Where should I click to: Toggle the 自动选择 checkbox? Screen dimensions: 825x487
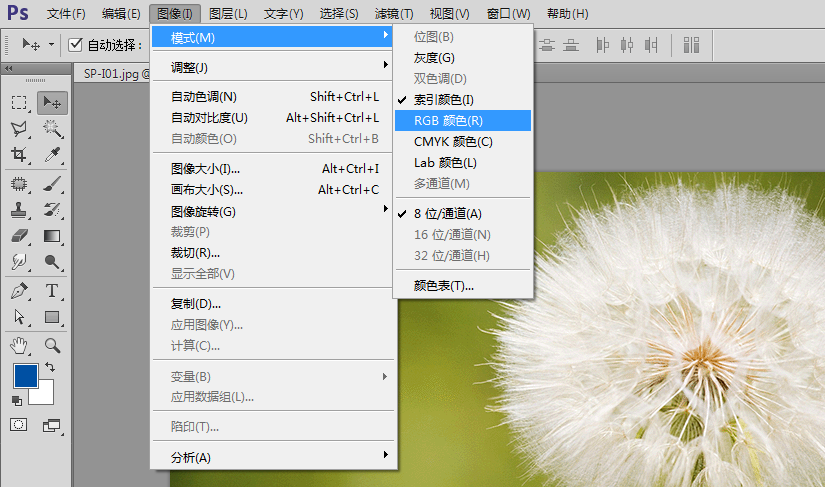[x=75, y=45]
